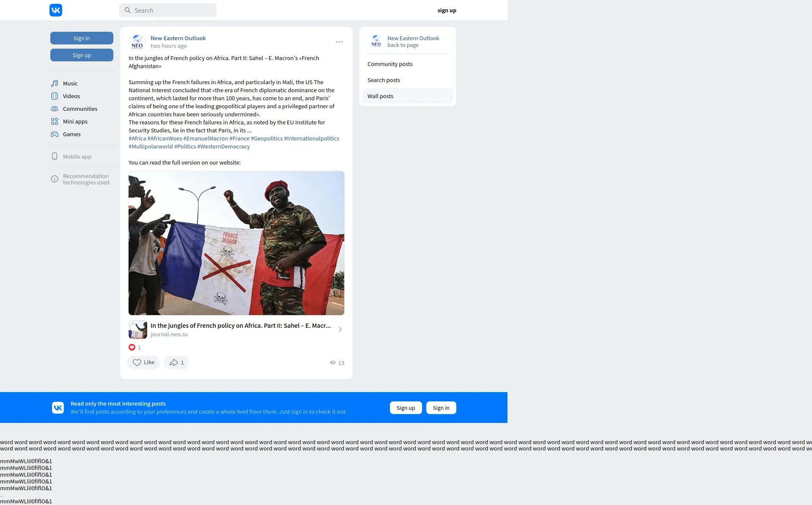
Task: Open the post's three-dot options menu
Action: [339, 42]
